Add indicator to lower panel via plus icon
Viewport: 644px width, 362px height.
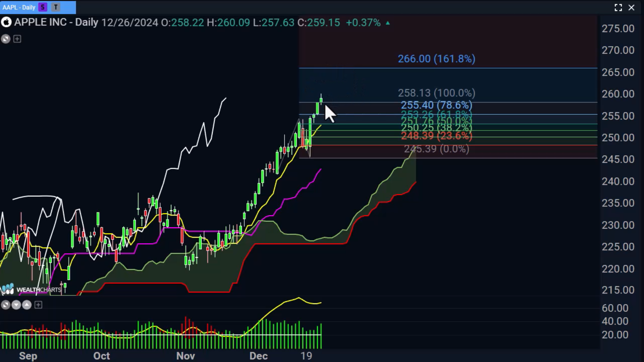tap(38, 305)
